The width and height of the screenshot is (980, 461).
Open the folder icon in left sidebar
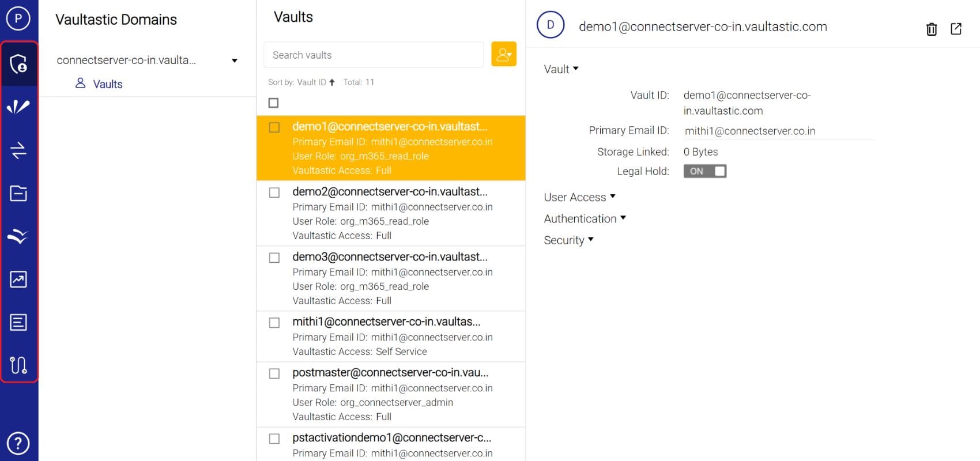pos(18,193)
